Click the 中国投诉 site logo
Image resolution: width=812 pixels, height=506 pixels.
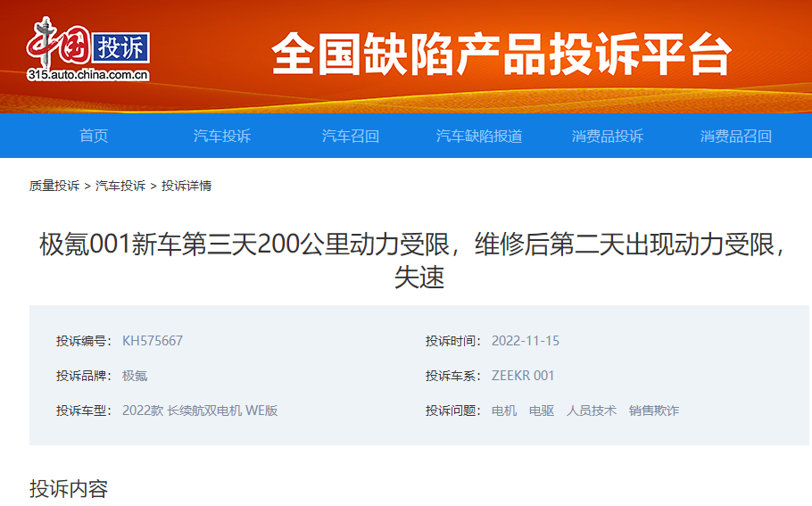pos(88,49)
